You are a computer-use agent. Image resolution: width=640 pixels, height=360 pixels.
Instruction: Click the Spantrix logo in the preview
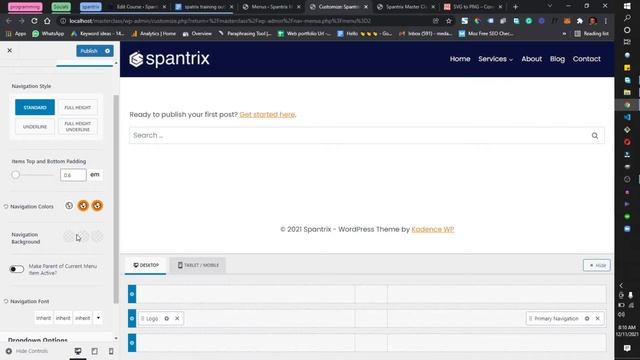[169, 59]
